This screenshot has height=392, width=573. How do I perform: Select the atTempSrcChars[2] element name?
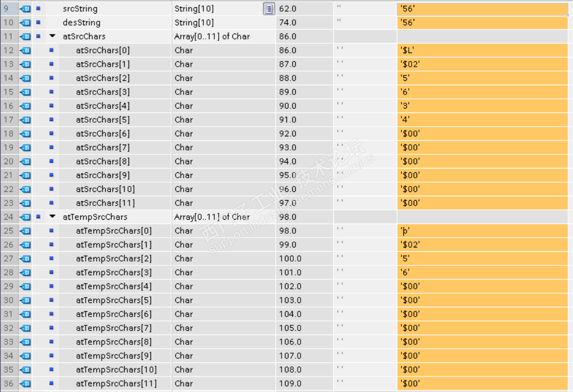[114, 259]
